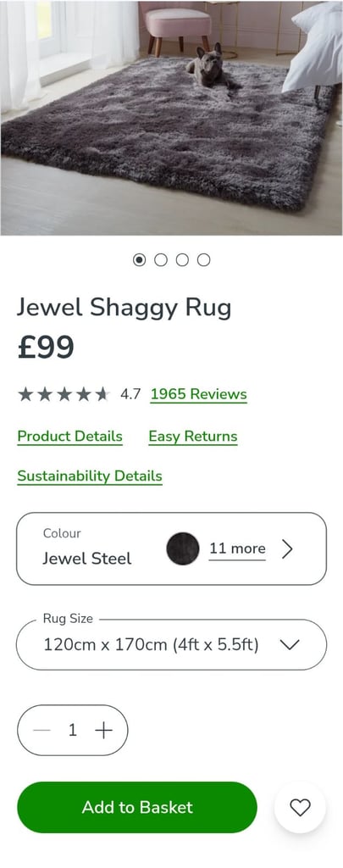Click the Rug Size dropdown chevron
This screenshot has width=343, height=868.
tap(290, 645)
